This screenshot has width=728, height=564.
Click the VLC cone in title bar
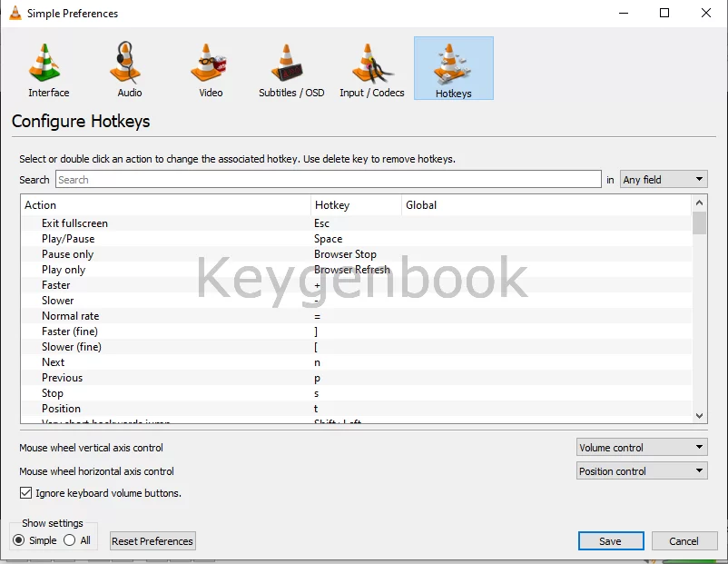[15, 13]
